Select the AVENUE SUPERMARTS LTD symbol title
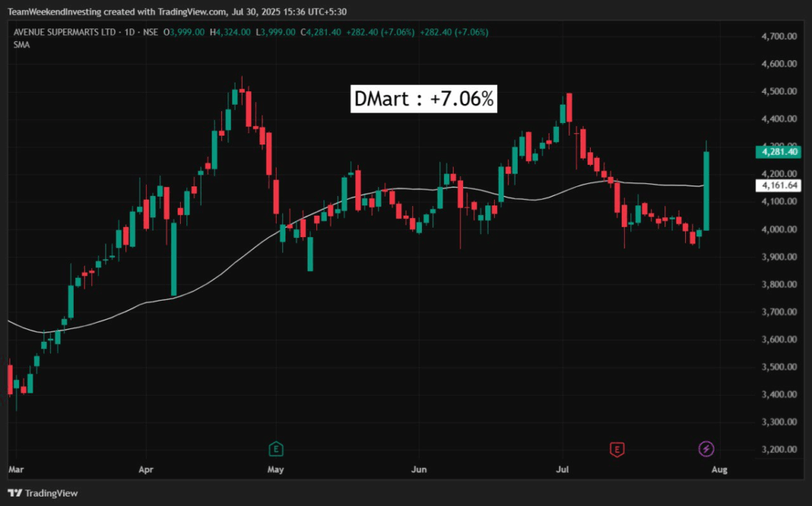Image resolution: width=812 pixels, height=506 pixels. click(65, 32)
